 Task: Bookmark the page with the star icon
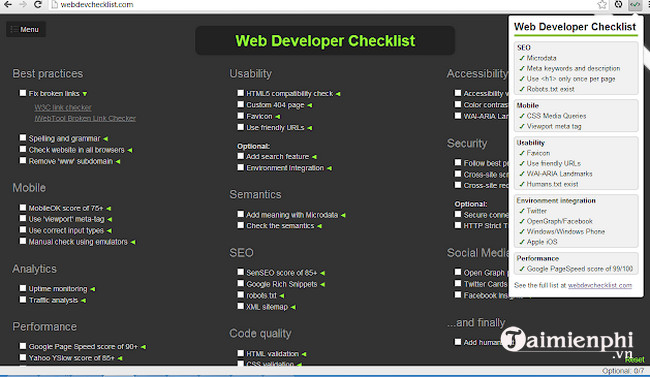pyautogui.click(x=602, y=5)
